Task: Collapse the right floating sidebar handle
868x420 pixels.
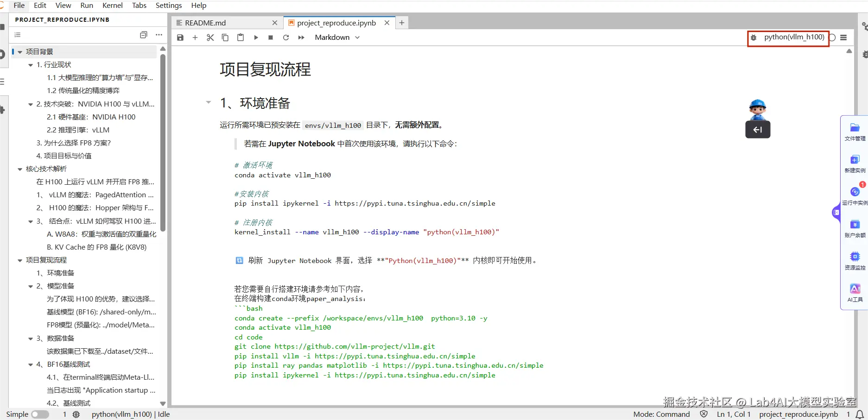Action: coord(836,213)
